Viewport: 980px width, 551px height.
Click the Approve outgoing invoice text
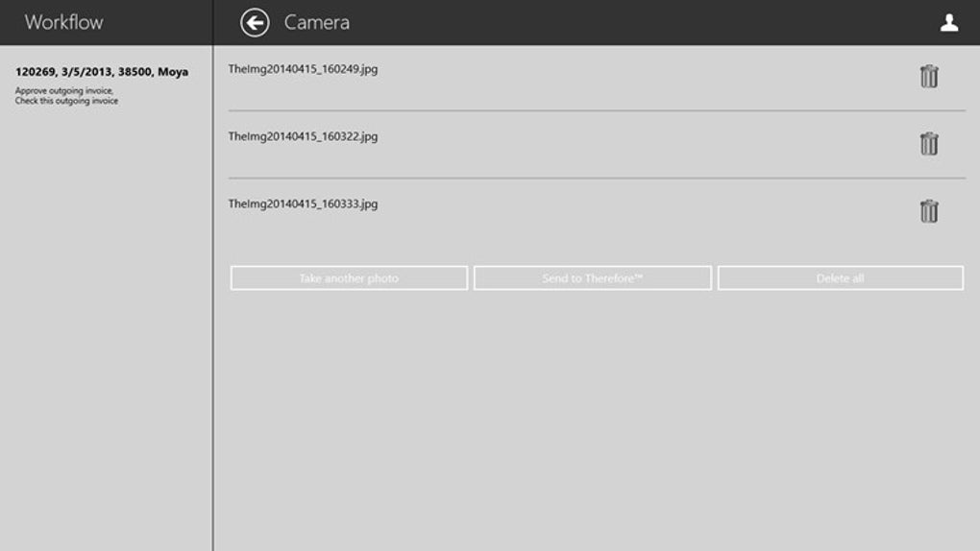pos(63,90)
